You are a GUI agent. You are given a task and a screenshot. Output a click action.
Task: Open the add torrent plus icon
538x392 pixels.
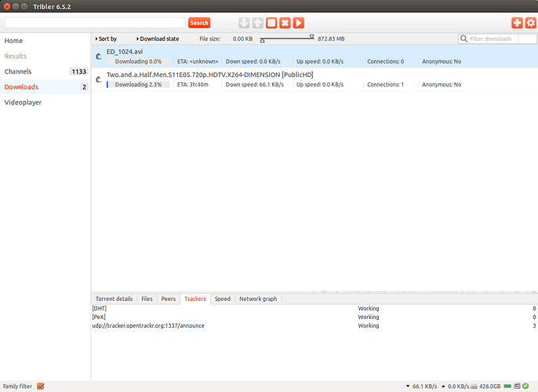point(517,24)
